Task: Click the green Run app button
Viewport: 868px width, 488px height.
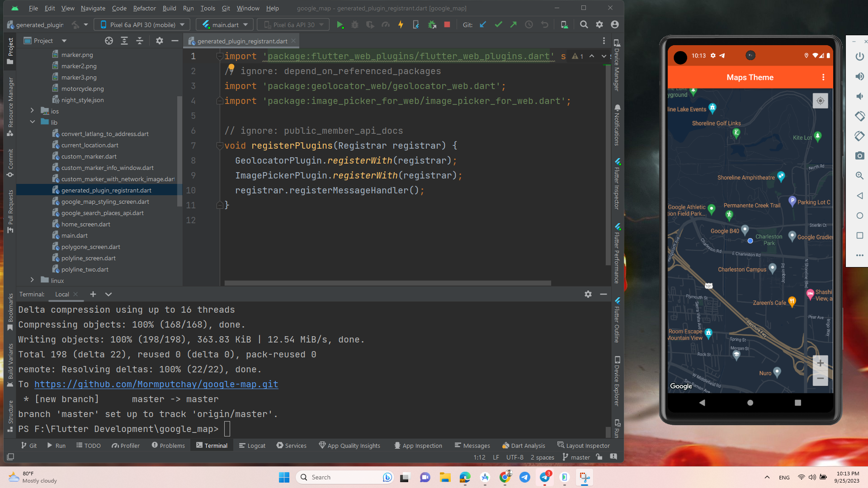Action: [340, 25]
